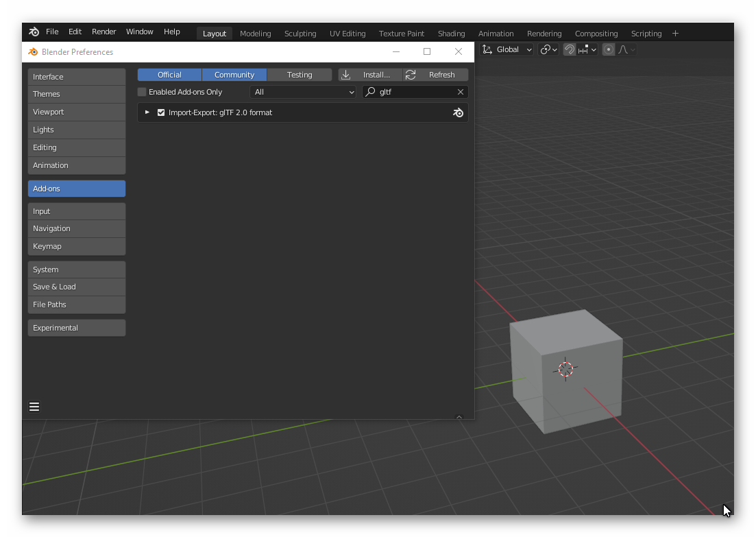Viewport: 756px width, 537px height.
Task: Open the Edit menu
Action: coord(75,32)
